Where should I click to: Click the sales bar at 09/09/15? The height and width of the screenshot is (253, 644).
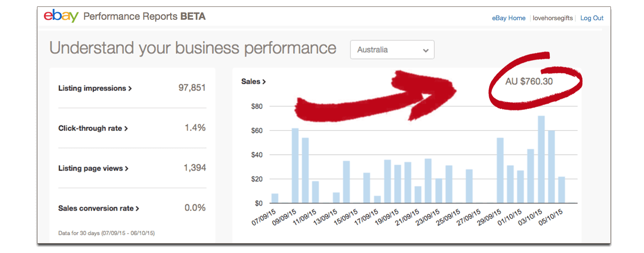[x=295, y=166]
